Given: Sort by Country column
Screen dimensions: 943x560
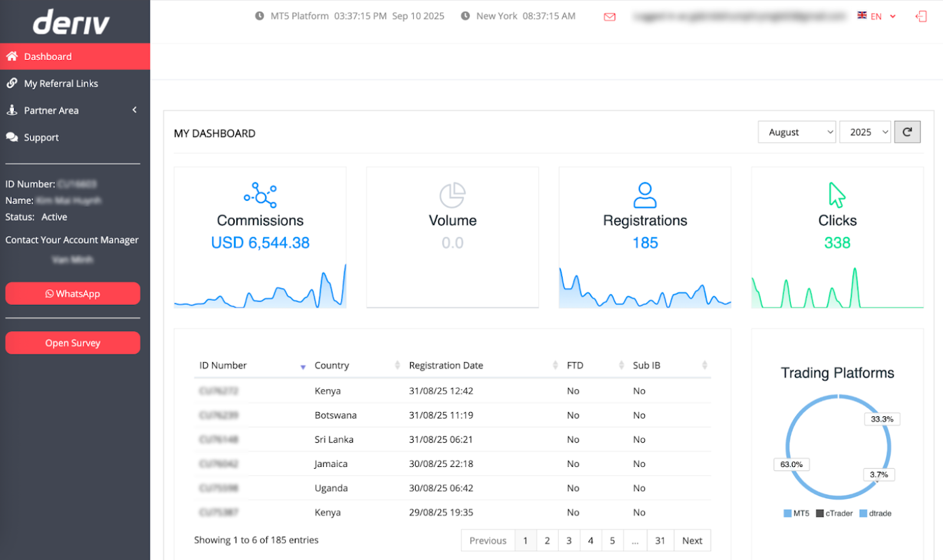Looking at the screenshot, I should point(357,365).
